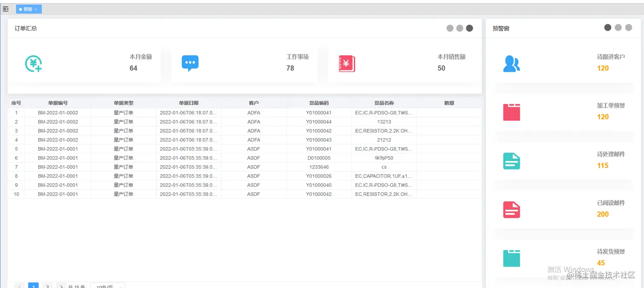Click the 数量 column header
This screenshot has height=288, width=644.
(449, 103)
